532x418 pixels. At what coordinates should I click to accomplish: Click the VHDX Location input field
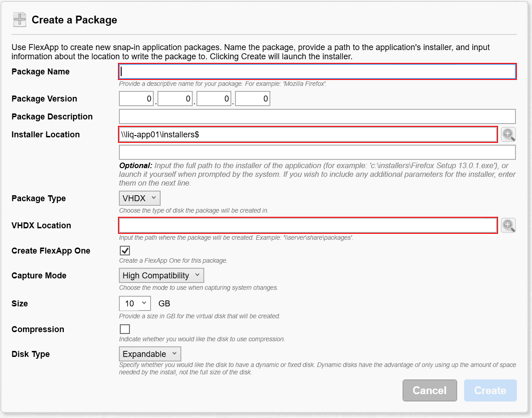pos(308,226)
